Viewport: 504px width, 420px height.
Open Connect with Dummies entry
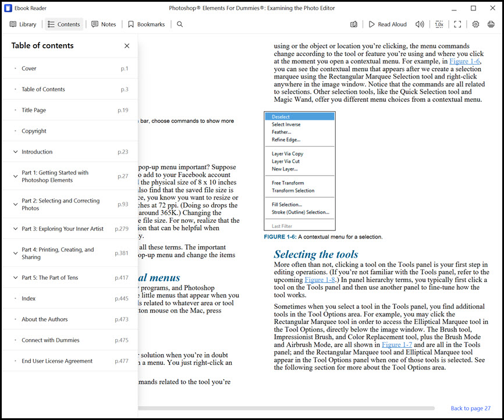click(70, 340)
